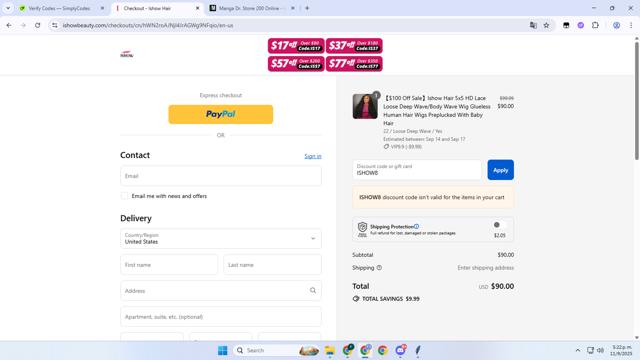The width and height of the screenshot is (640, 360).
Task: Click the translate page icon
Action: pos(533,25)
